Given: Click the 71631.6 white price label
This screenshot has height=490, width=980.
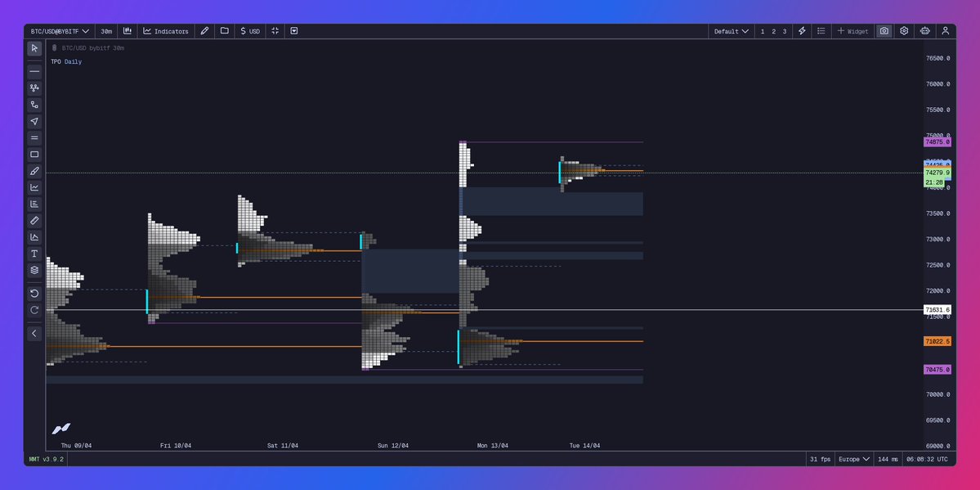Looking at the screenshot, I should 937,310.
